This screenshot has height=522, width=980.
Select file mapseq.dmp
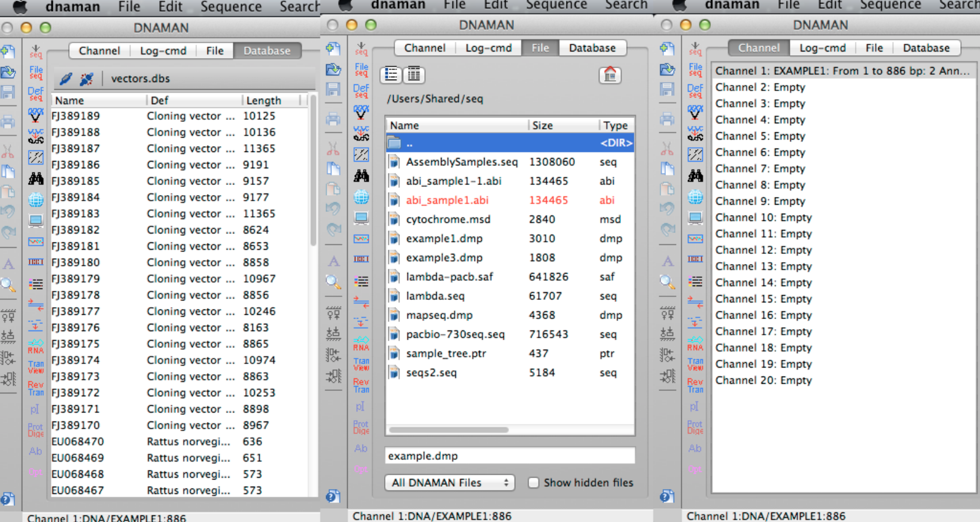(x=510, y=315)
